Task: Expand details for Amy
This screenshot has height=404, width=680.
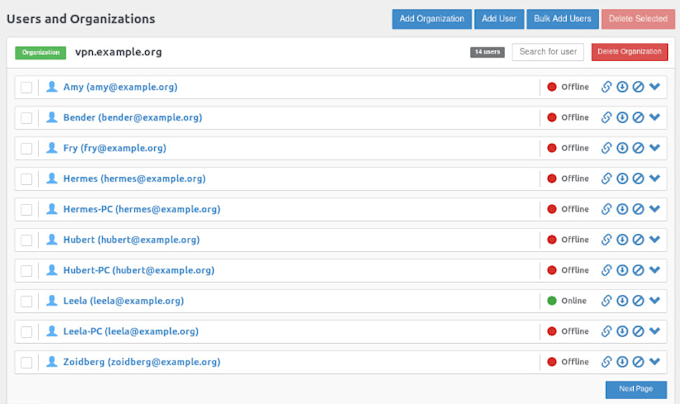Action: [655, 87]
